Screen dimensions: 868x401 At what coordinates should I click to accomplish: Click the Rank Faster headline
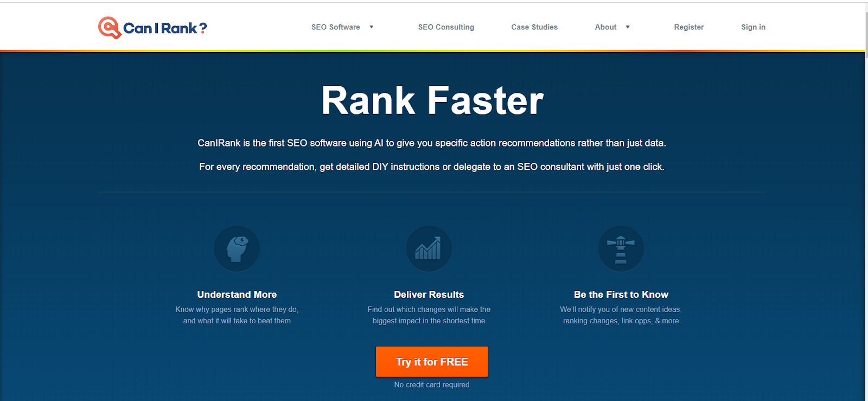point(432,100)
